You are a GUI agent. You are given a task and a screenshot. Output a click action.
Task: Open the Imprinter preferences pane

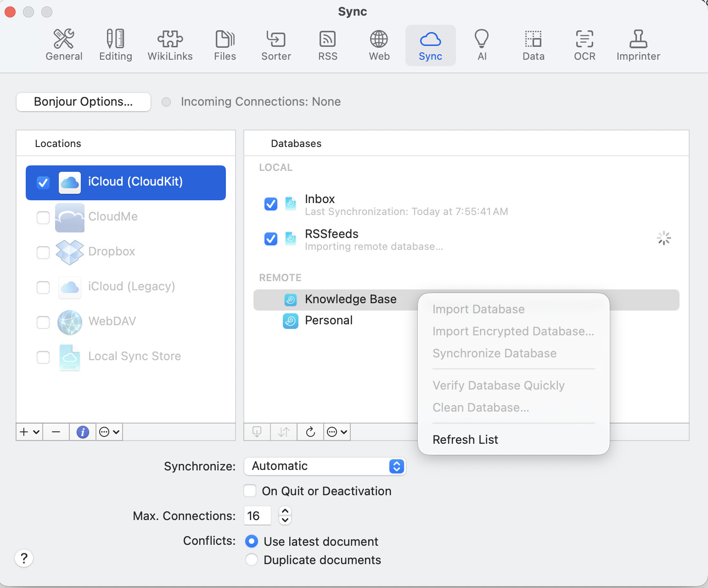click(638, 45)
